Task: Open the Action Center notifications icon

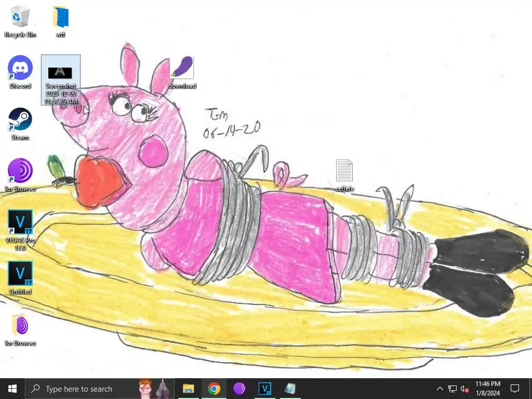Action: click(515, 389)
